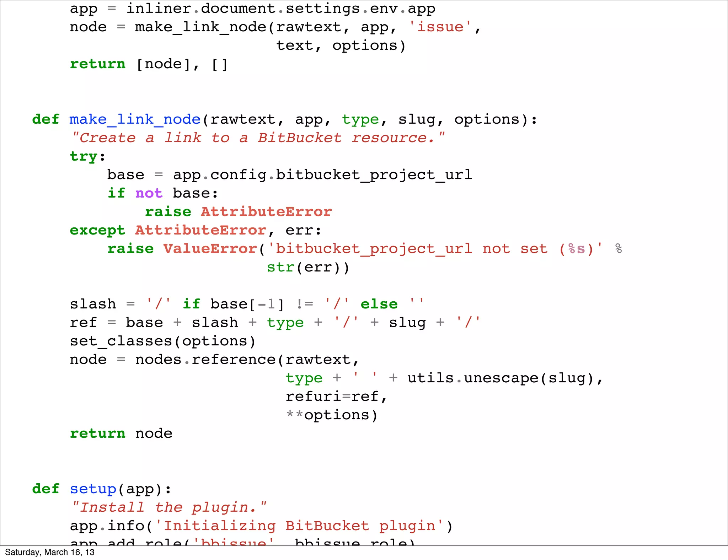Screen dimensions: 728x560
Task: Click the 'Saturday, March 16, 13' date footer
Action: pyautogui.click(x=50, y=552)
